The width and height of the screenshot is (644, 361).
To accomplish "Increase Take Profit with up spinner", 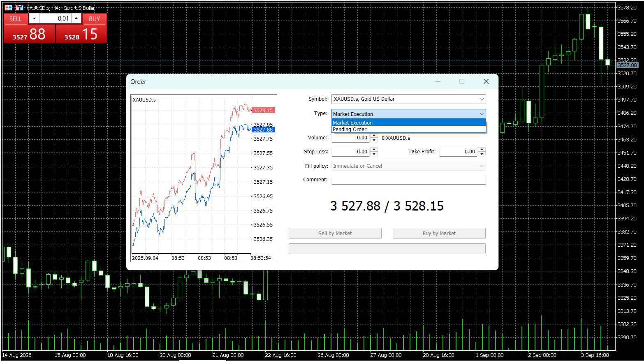I will point(482,149).
